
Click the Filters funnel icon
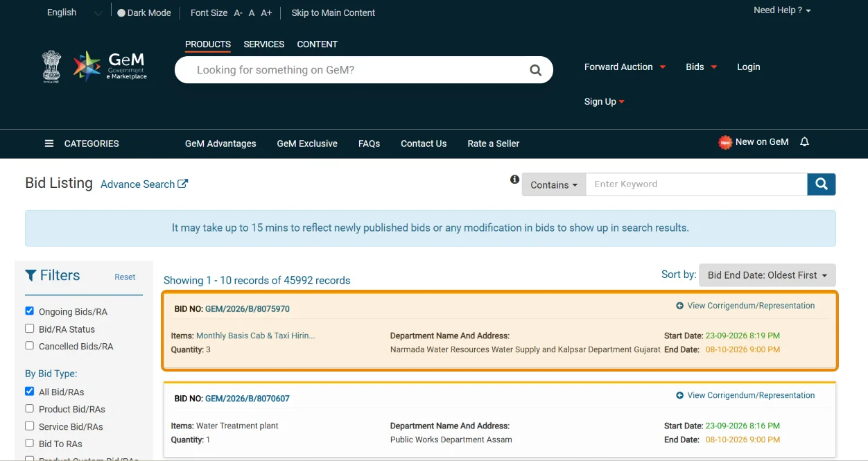(x=31, y=275)
